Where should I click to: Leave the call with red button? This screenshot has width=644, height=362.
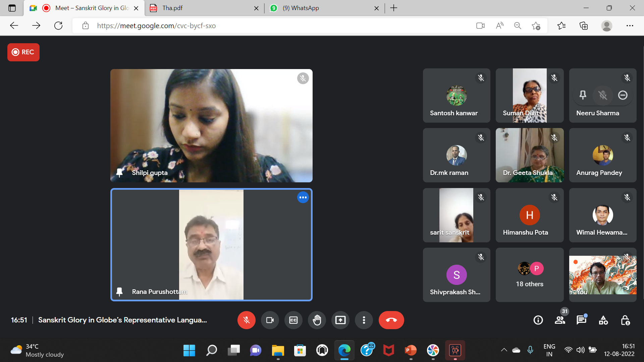[391, 320]
